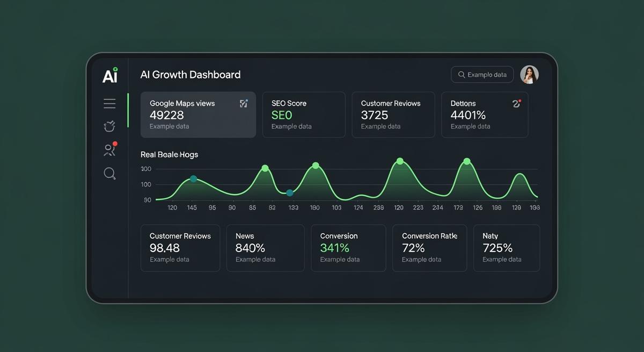Click the Examplo data search field

click(482, 74)
